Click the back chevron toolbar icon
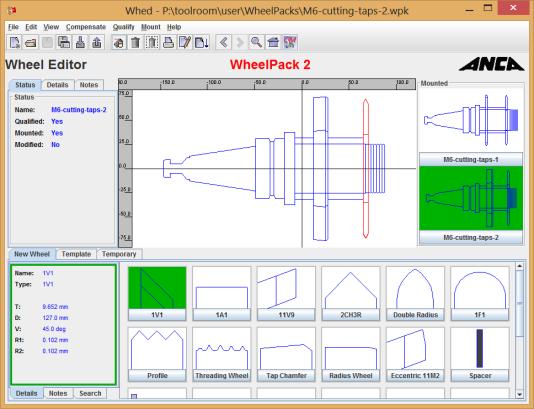This screenshot has height=409, width=534. (223, 43)
